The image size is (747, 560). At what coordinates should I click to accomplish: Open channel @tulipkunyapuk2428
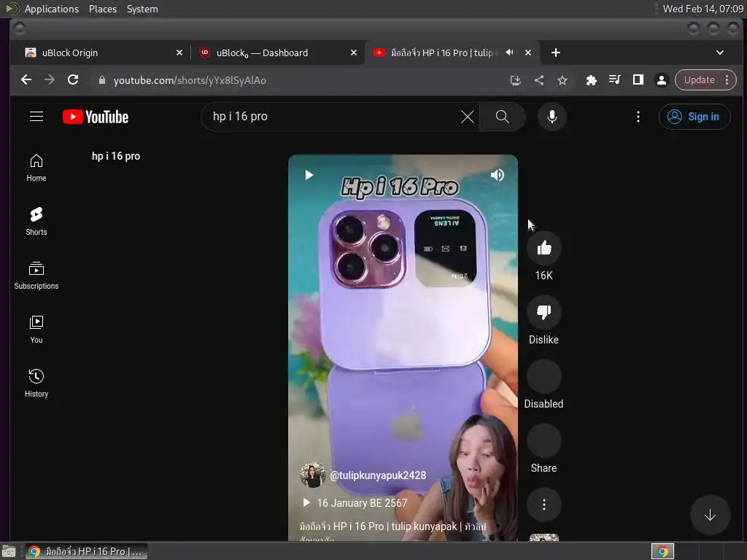pyautogui.click(x=378, y=475)
